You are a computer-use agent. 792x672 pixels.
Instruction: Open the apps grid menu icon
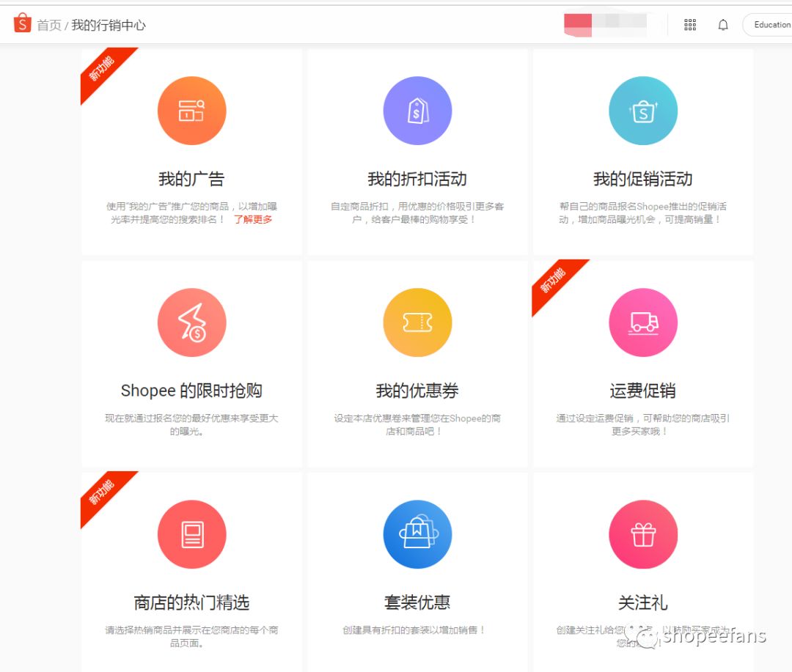(x=689, y=23)
